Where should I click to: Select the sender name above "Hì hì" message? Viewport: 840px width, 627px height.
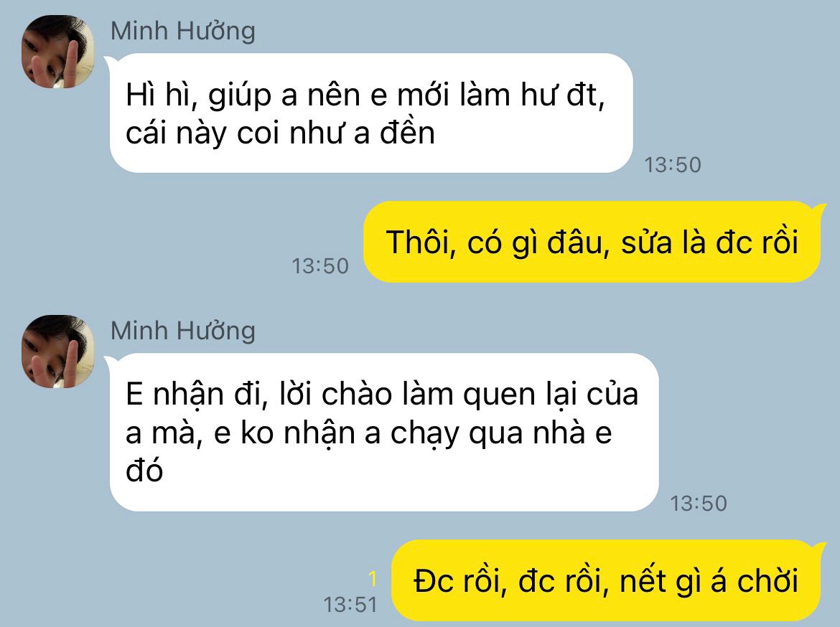click(182, 31)
